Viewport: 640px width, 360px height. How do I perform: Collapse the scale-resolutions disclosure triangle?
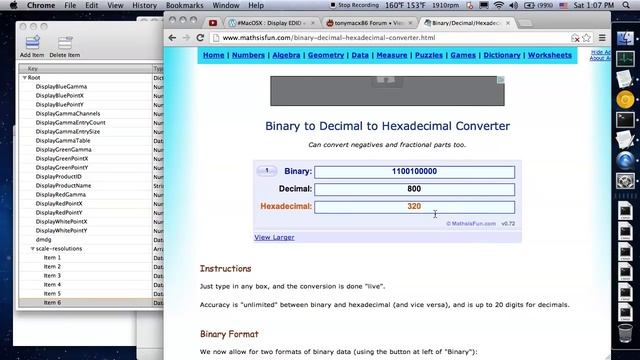point(33,249)
